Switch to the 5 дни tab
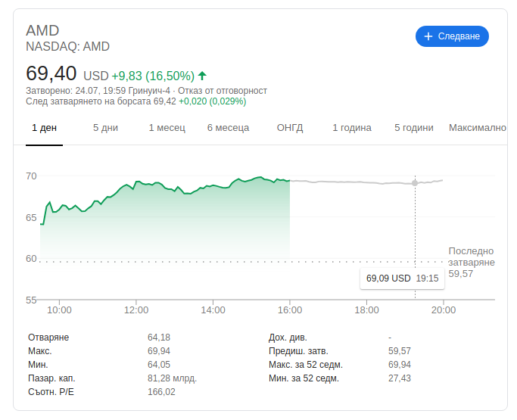Viewport: 517px width, 420px height. coord(105,128)
